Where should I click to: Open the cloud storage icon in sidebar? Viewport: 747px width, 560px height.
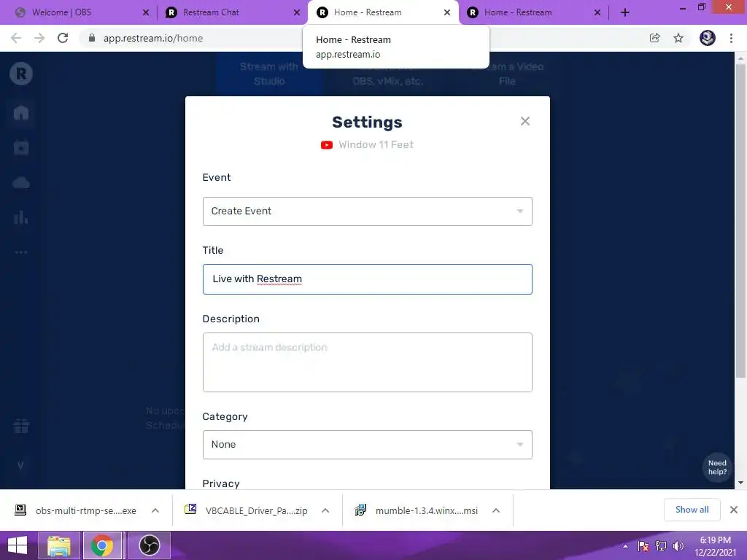pos(21,183)
